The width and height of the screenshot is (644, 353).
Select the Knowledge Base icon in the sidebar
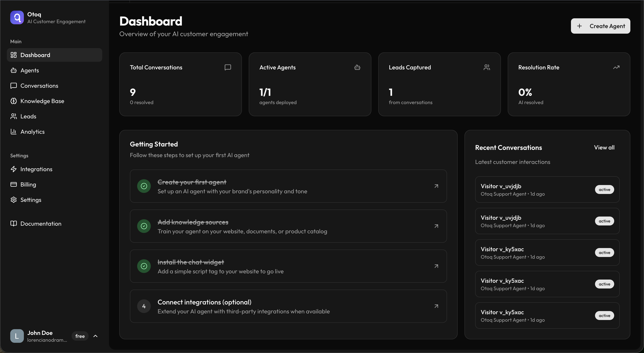point(14,101)
